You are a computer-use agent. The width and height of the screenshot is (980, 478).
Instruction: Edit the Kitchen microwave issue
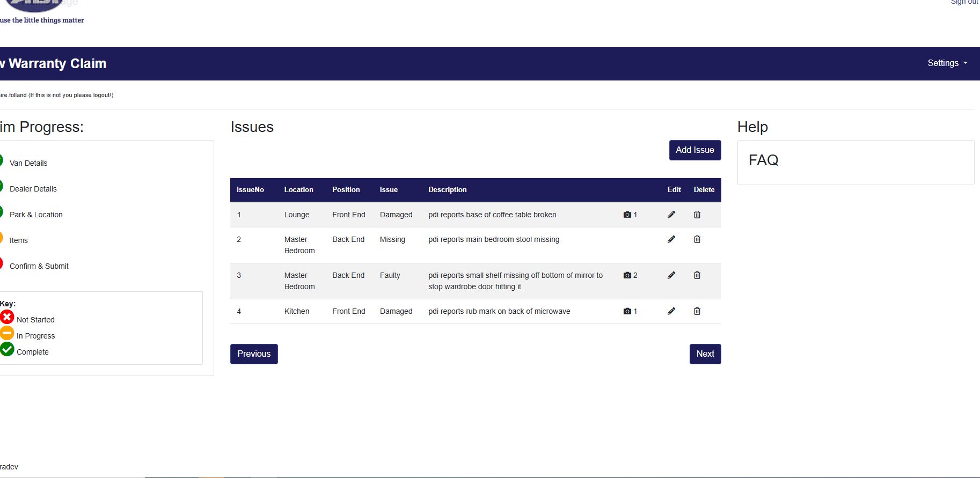[671, 311]
